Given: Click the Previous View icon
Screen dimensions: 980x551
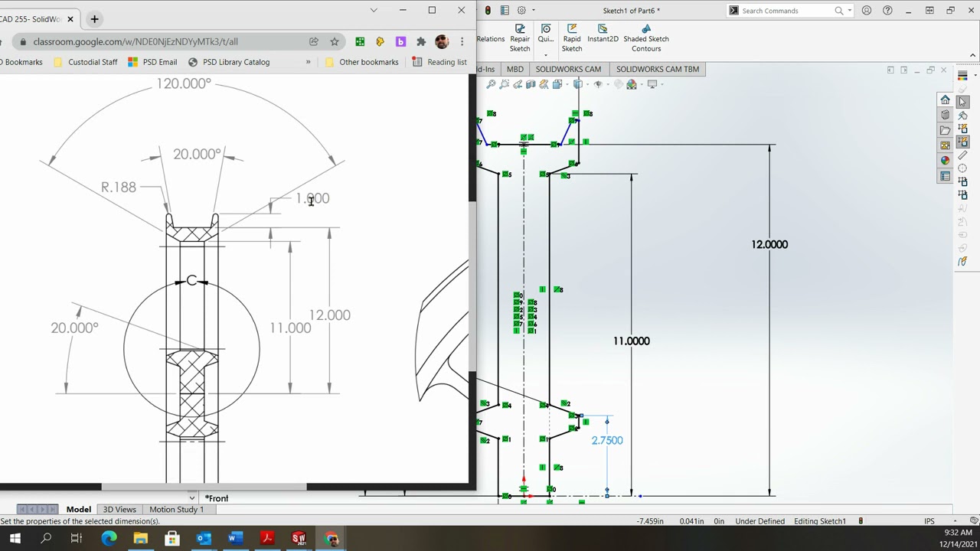Looking at the screenshot, I should click(x=518, y=84).
